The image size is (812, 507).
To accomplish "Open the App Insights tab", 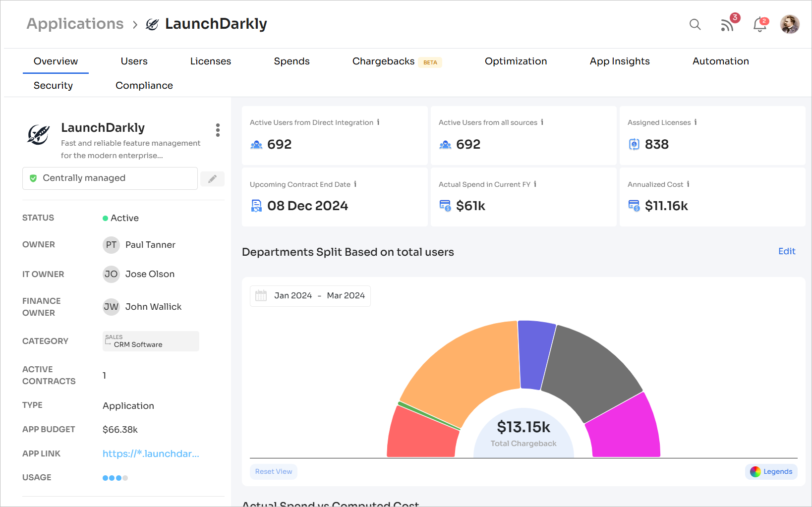I will [620, 61].
